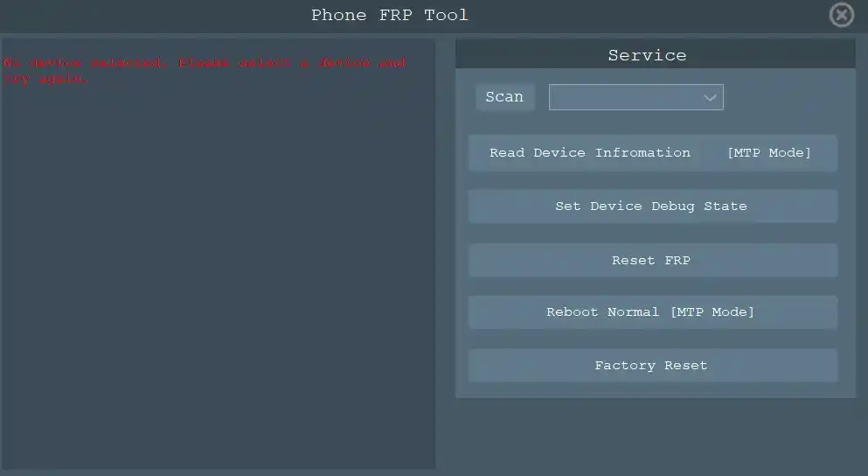Click the Phone FRP Tool title text
868x476 pixels.
click(389, 16)
